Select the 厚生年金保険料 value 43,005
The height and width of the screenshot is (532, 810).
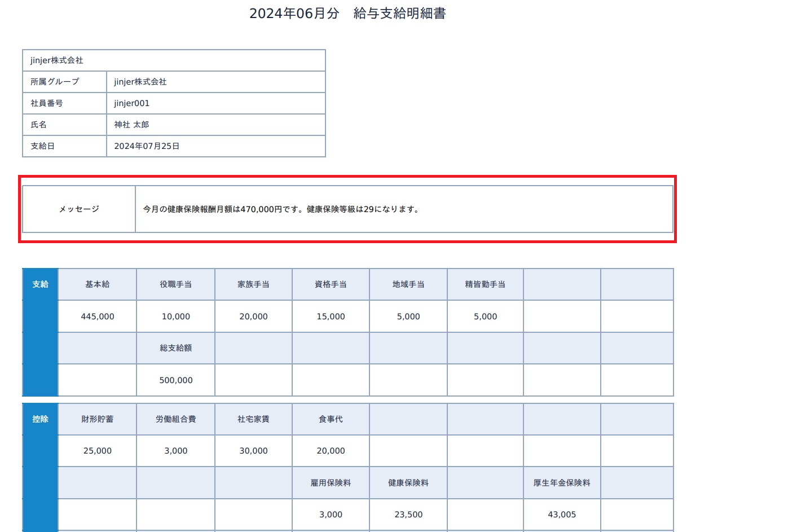[562, 515]
